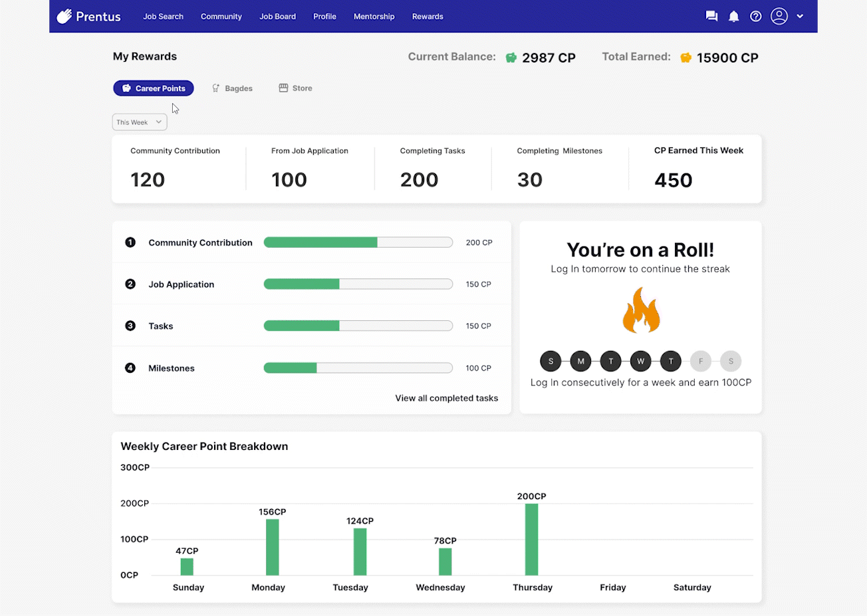Viewport: 867px width, 616px height.
Task: Select the Monday streak circle
Action: [580, 361]
